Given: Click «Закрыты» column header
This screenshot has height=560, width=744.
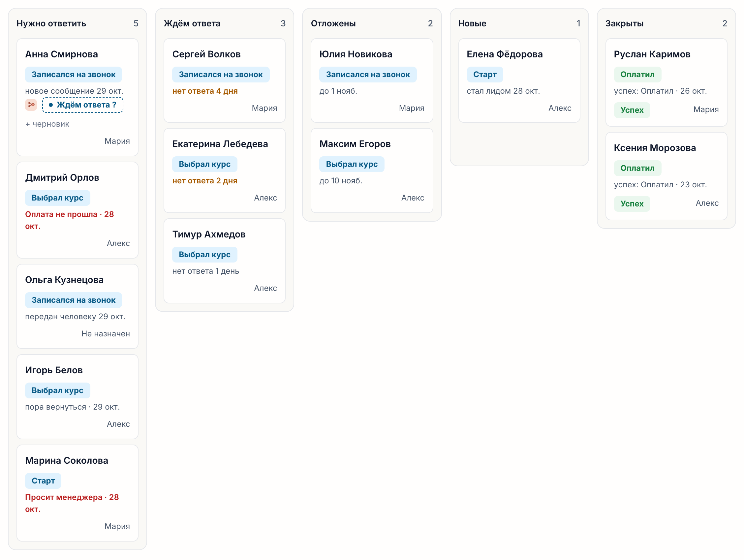Looking at the screenshot, I should click(625, 23).
